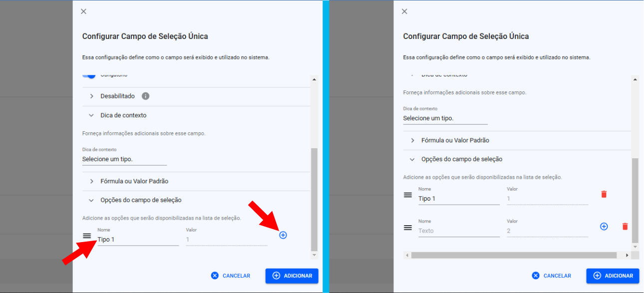Viewport: 644px width, 293px height.
Task: Click the empty Nome field showing Texto placeholder
Action: point(458,231)
